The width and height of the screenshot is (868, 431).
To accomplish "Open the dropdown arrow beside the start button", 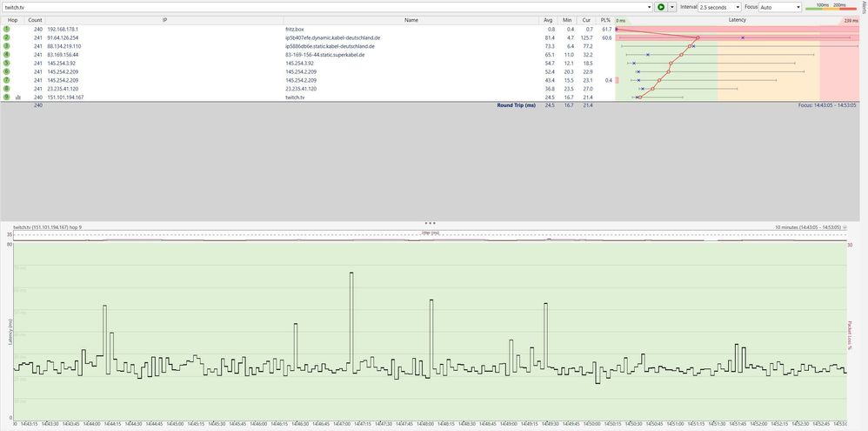I will coord(672,7).
